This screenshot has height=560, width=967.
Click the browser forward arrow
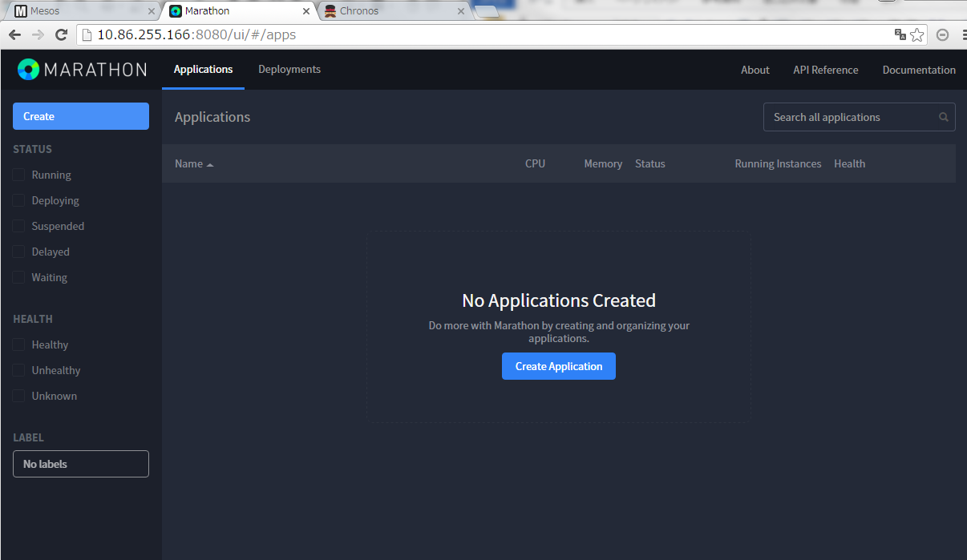tap(38, 34)
